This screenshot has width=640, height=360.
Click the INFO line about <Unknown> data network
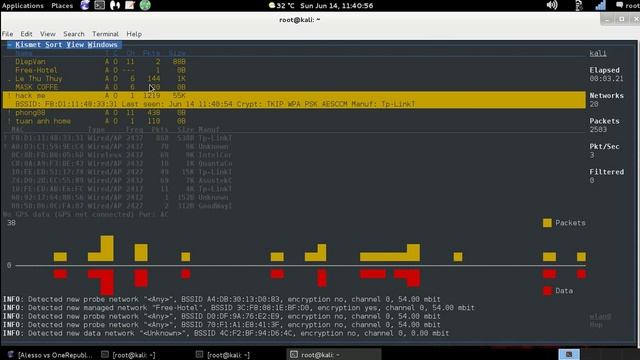click(226, 333)
